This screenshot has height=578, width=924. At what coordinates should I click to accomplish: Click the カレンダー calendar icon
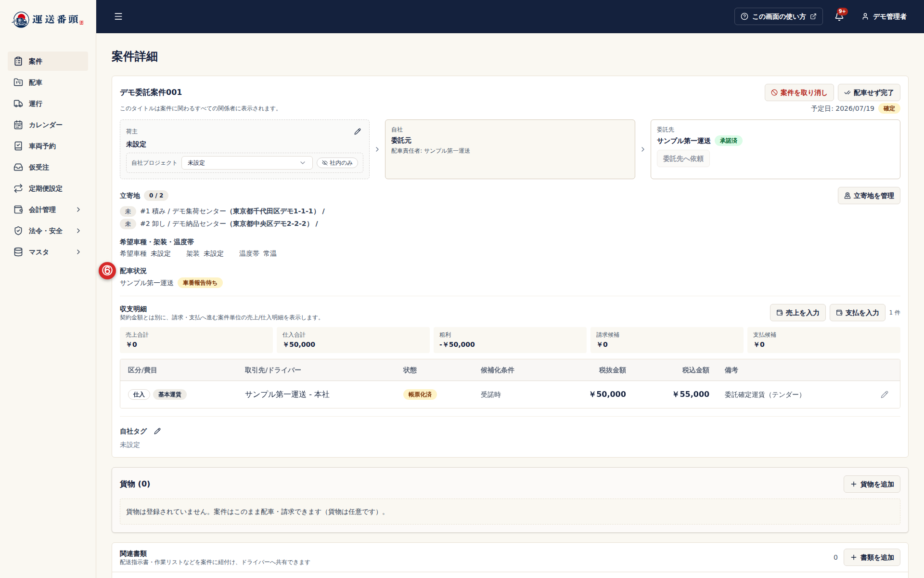(x=18, y=125)
